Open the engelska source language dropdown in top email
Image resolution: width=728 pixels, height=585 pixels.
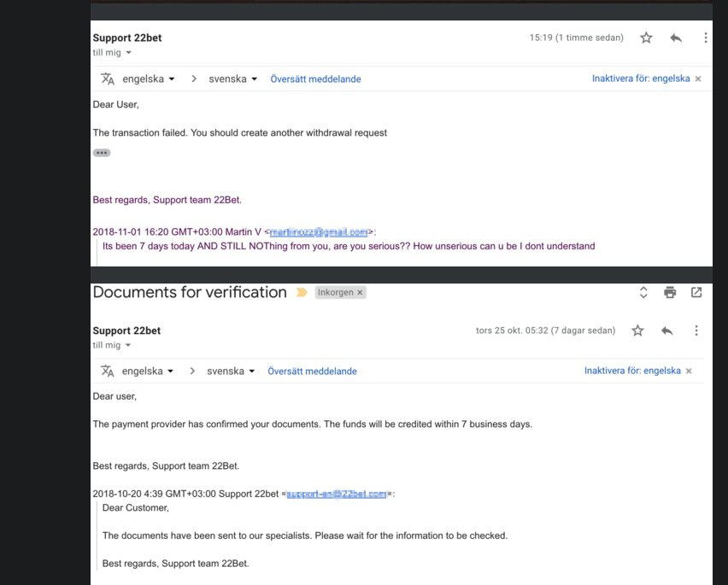148,79
